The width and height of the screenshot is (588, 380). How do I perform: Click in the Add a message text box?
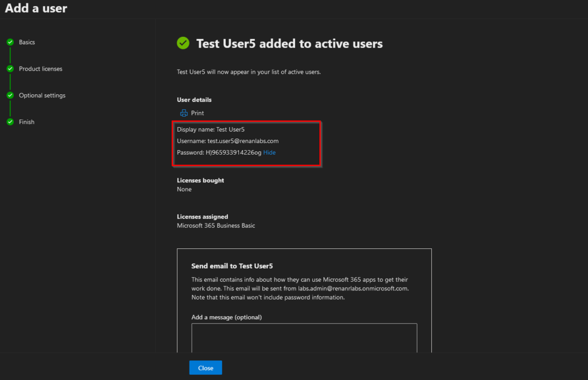(304, 338)
